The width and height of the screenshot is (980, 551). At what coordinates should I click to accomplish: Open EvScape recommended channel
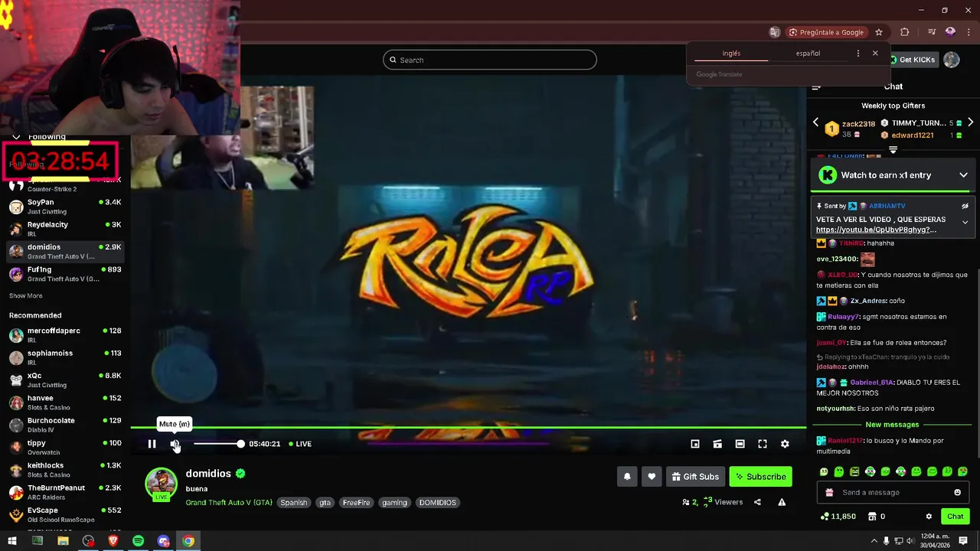pos(64,514)
